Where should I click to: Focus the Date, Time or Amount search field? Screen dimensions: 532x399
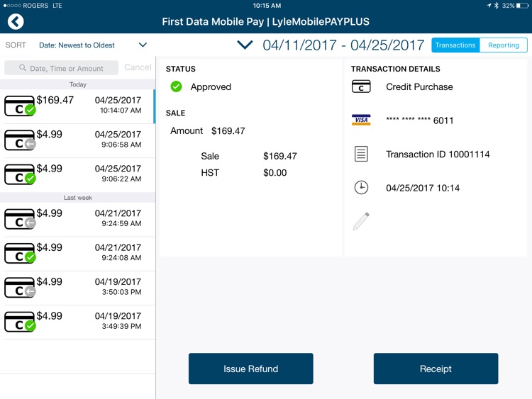click(x=62, y=68)
